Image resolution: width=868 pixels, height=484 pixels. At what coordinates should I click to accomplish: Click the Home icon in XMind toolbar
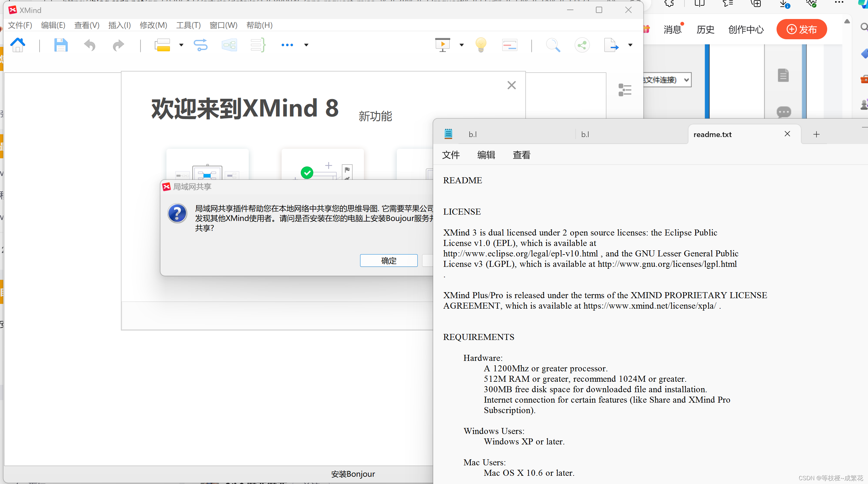click(18, 45)
